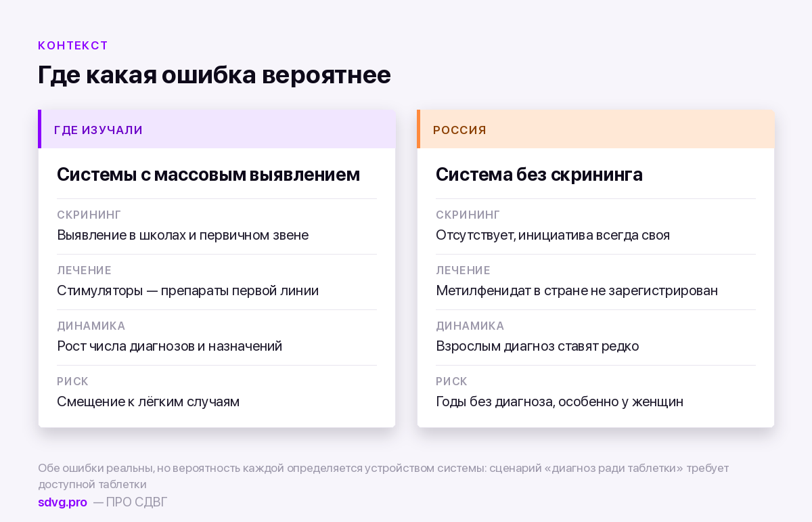Click 'Смещение к лёгким случаям'
Viewport: 812px width, 522px height.
point(148,401)
